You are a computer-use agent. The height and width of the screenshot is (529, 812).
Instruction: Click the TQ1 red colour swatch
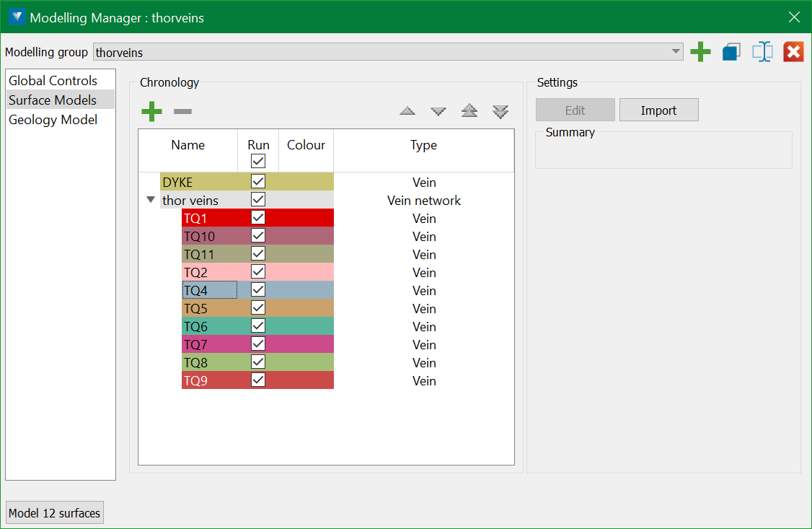point(306,218)
